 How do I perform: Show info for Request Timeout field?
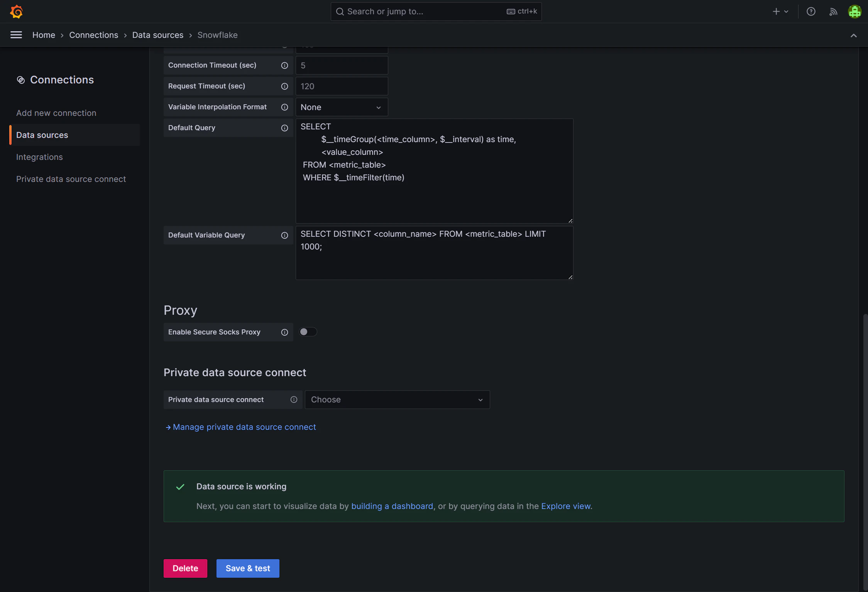[x=284, y=86]
